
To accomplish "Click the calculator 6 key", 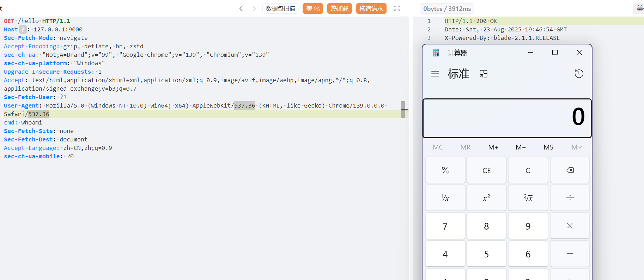I will coord(528,254).
